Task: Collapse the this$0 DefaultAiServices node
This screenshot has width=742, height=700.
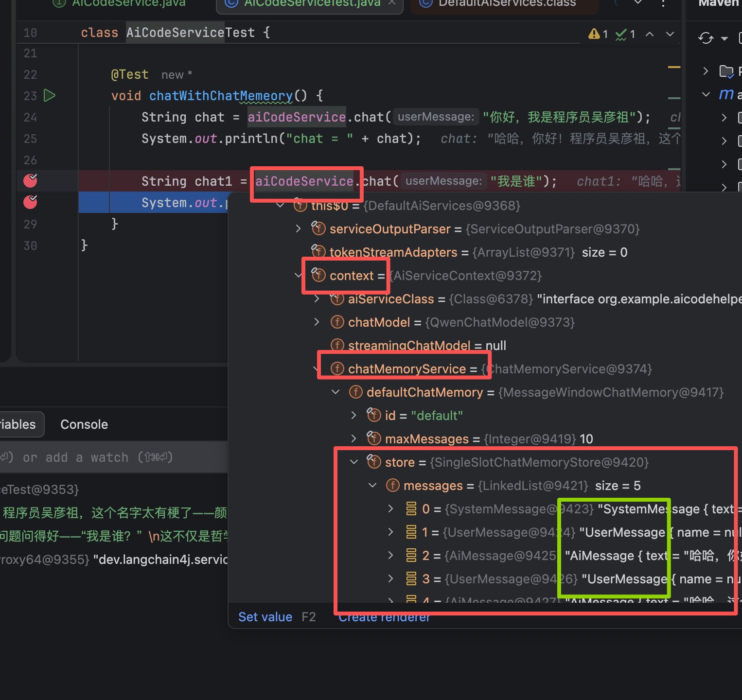Action: click(x=280, y=206)
